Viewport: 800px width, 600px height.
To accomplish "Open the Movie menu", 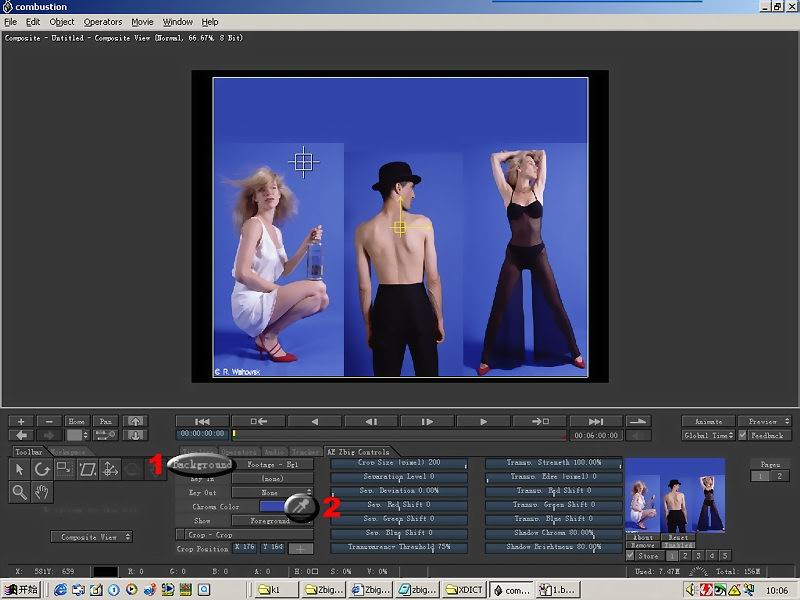I will click(142, 22).
